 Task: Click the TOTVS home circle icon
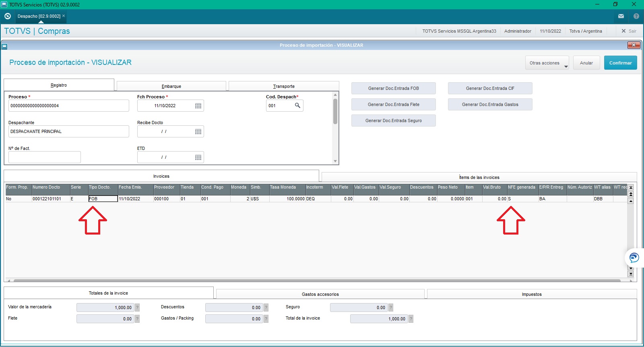coord(7,16)
